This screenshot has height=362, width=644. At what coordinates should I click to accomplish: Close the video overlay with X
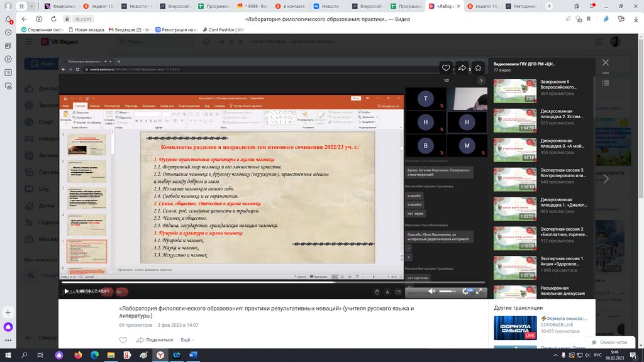pyautogui.click(x=606, y=63)
